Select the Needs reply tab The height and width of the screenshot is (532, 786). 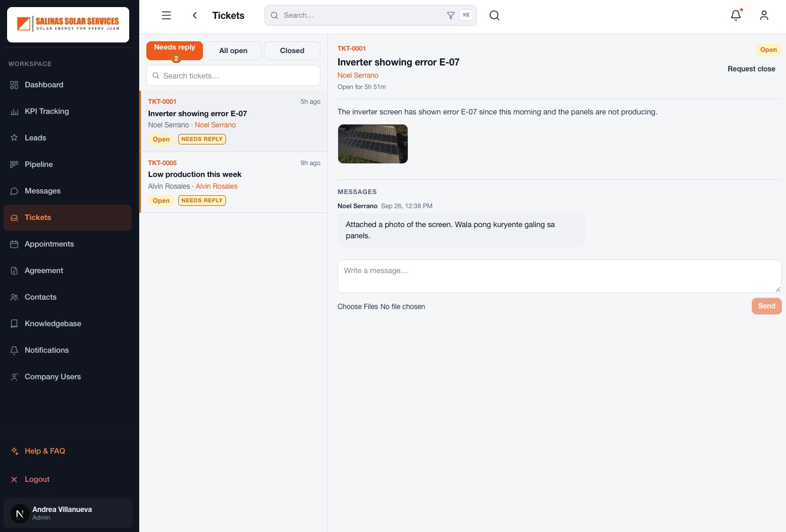tap(175, 51)
